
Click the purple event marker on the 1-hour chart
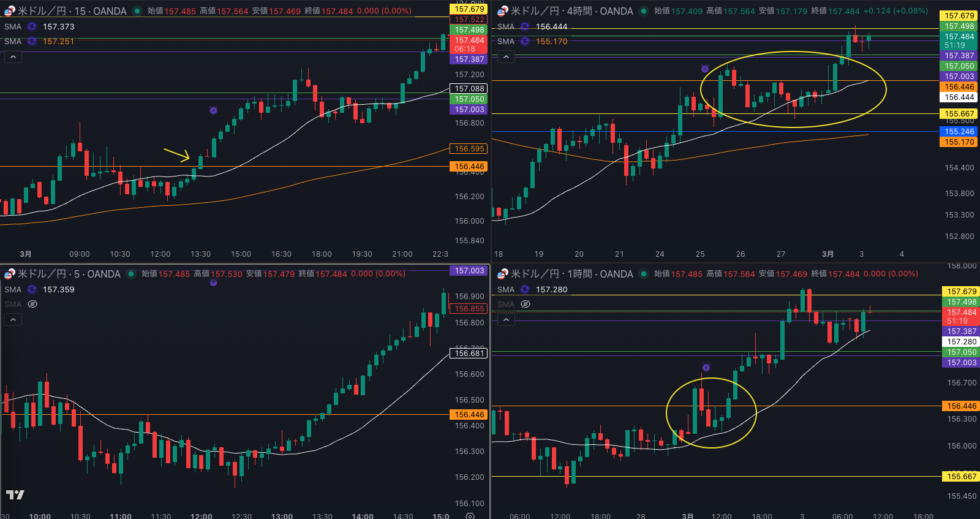[x=706, y=368]
